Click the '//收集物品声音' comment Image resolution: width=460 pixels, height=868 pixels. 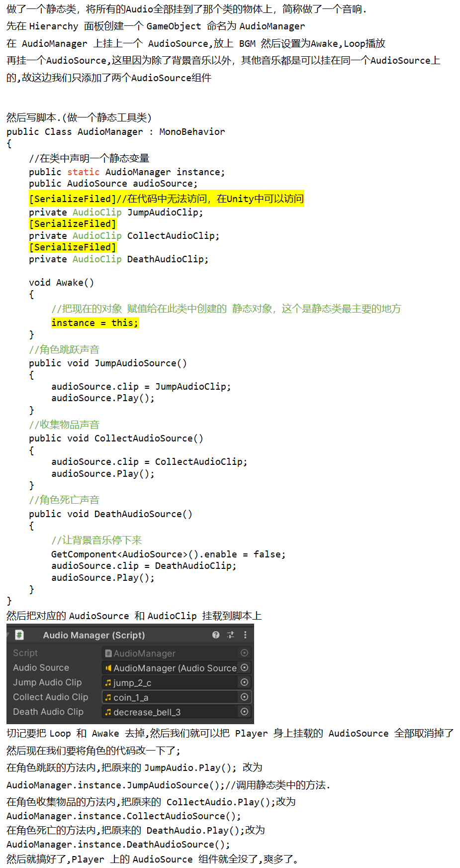64,425
